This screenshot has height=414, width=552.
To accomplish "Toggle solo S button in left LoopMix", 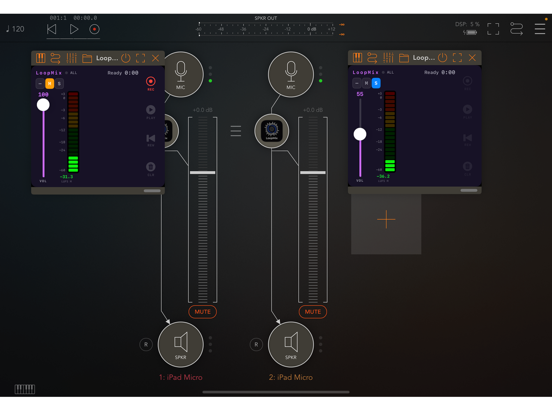I will point(59,83).
